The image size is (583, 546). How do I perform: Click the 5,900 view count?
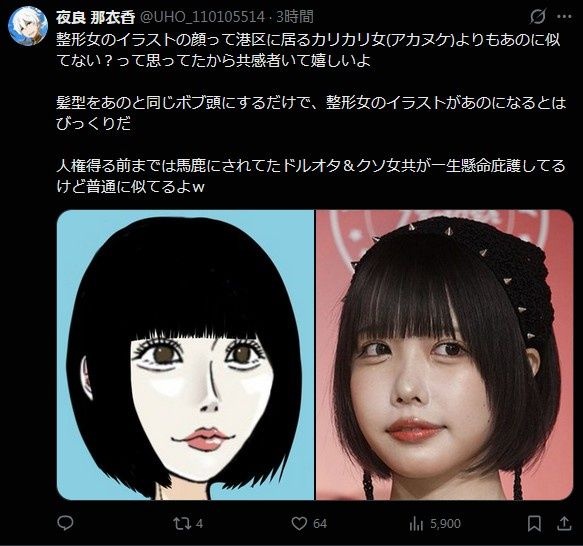(x=445, y=524)
